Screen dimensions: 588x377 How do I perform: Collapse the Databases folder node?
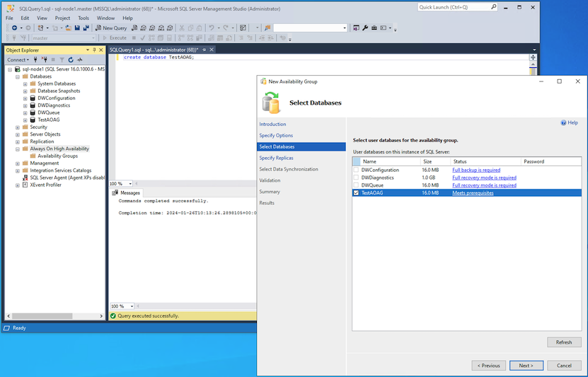tap(18, 76)
